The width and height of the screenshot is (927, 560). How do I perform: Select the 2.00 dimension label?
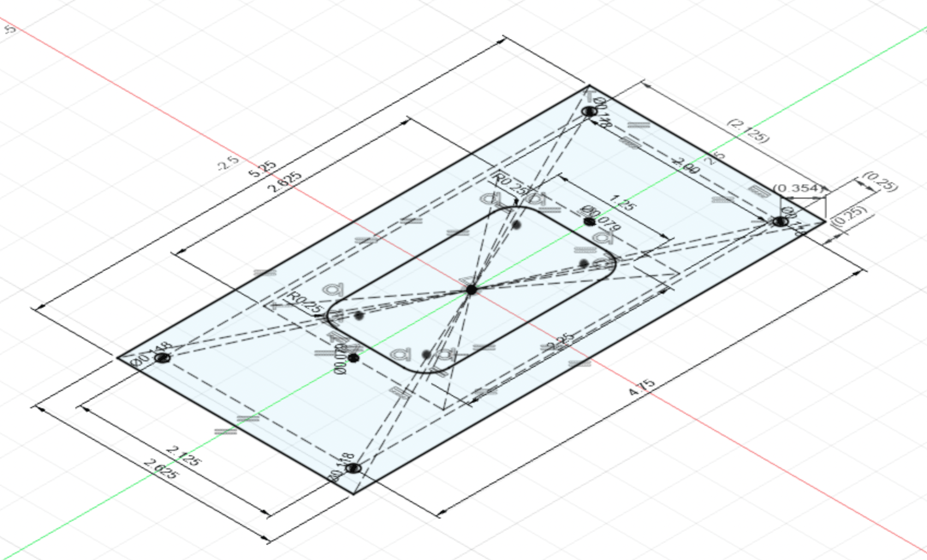coord(685,165)
